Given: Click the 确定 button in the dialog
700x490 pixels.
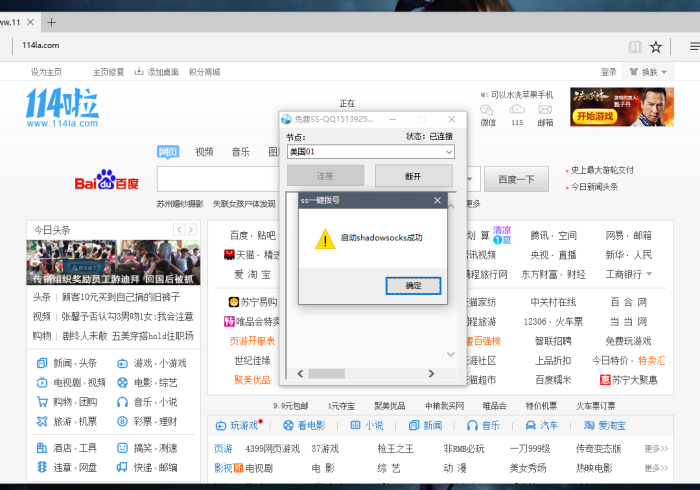Looking at the screenshot, I should [413, 286].
